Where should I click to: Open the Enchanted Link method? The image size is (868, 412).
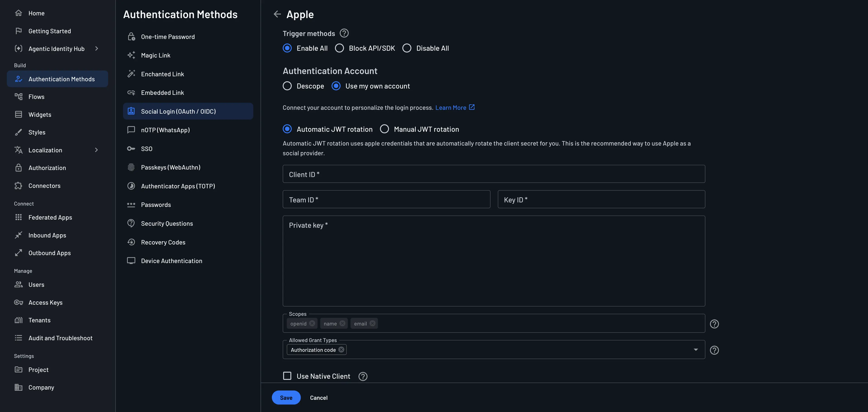point(188,74)
